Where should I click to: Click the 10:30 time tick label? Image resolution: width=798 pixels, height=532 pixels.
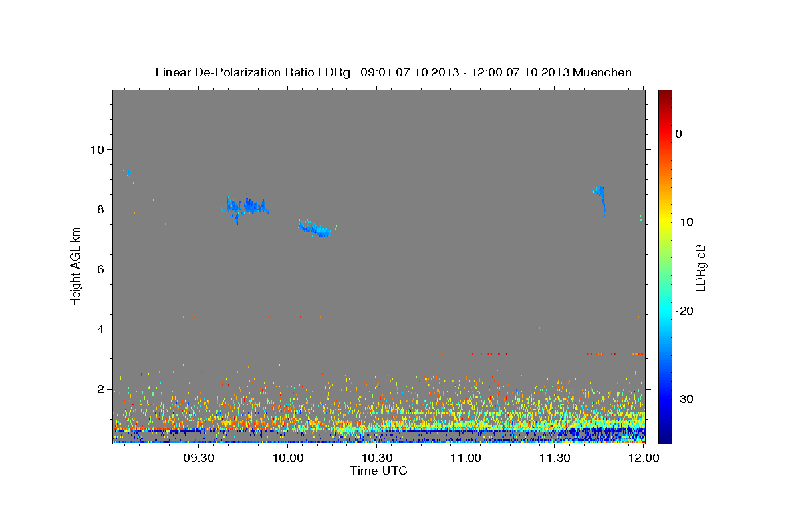tap(377, 459)
